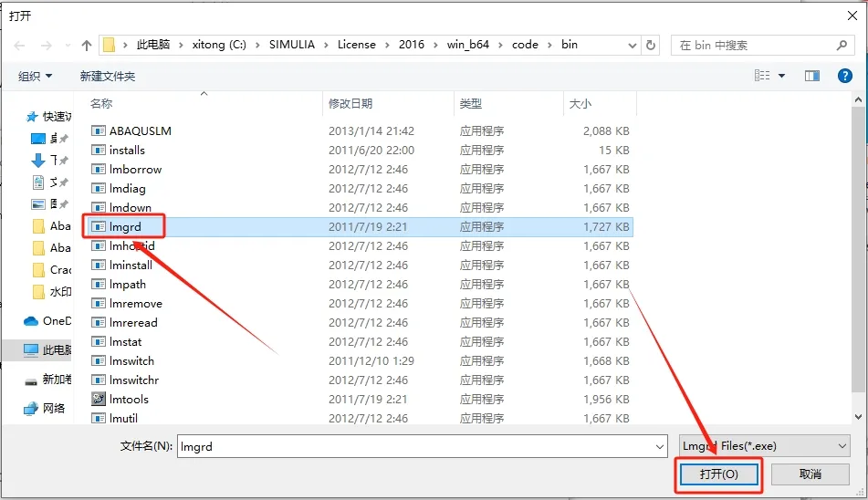The image size is (868, 500).
Task: Click the 取消 cancel button
Action: pyautogui.click(x=810, y=474)
